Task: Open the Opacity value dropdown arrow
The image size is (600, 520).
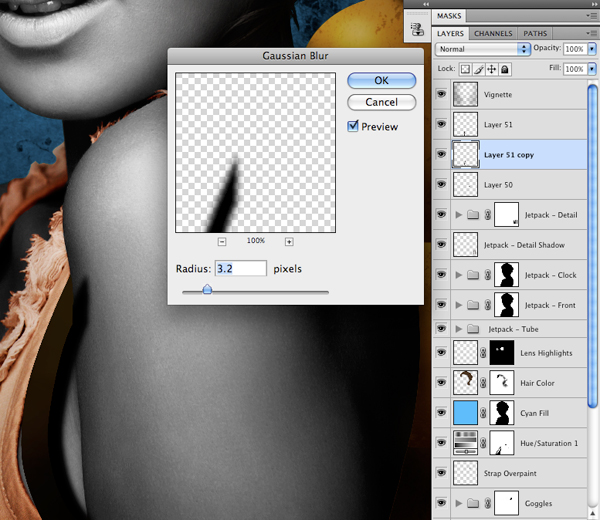Action: tap(592, 49)
